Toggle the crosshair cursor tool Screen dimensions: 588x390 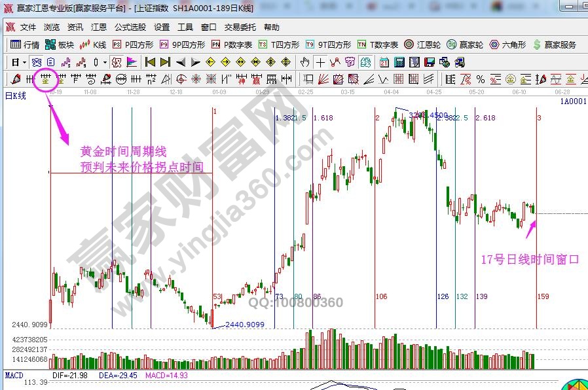pos(320,62)
